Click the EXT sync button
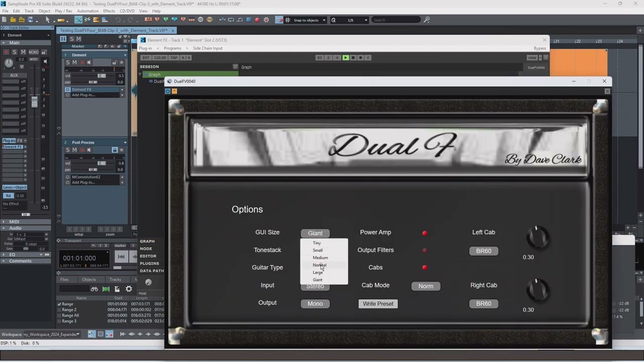Viewport: 644px width, 362px height. pos(146,58)
